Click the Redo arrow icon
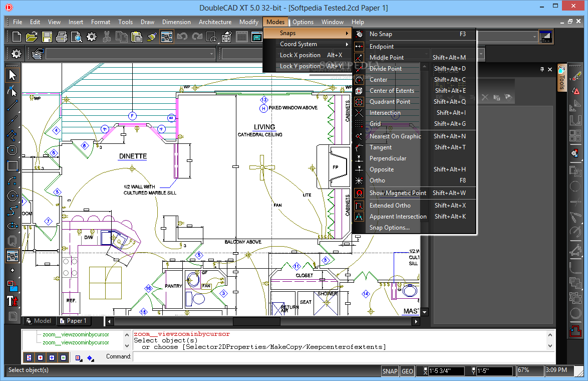The width and height of the screenshot is (588, 381). coord(197,37)
